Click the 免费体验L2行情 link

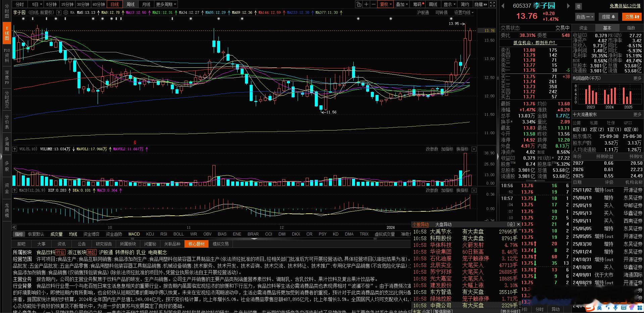click(x=625, y=6)
